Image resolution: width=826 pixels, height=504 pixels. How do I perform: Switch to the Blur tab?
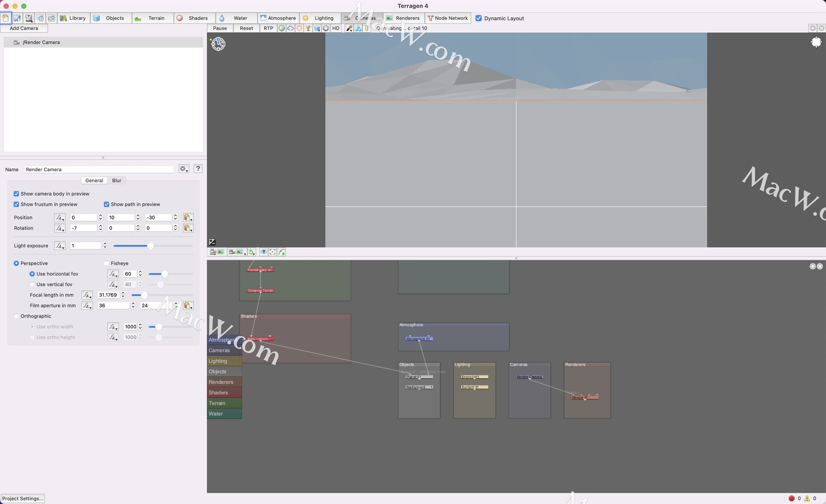[x=117, y=181]
